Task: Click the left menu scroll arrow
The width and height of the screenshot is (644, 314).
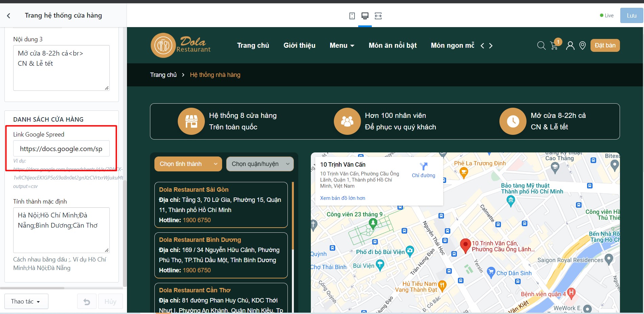Action: [x=482, y=45]
